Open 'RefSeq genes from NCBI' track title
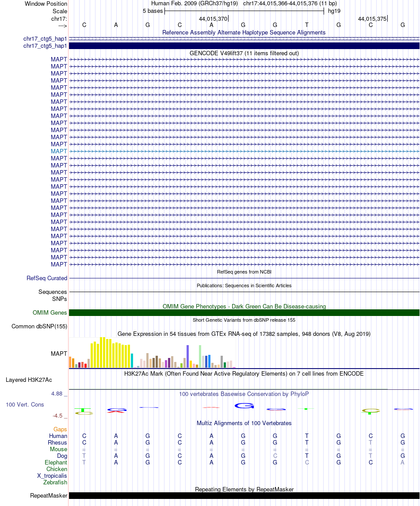This screenshot has height=506, width=420. click(x=244, y=272)
